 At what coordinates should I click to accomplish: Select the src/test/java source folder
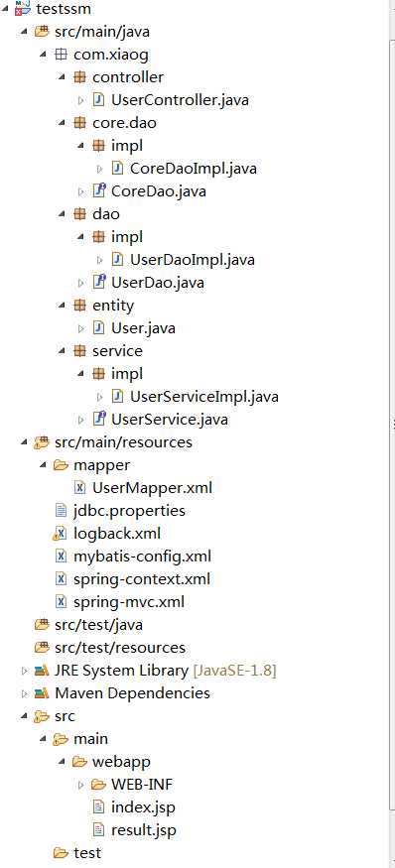[x=98, y=625]
